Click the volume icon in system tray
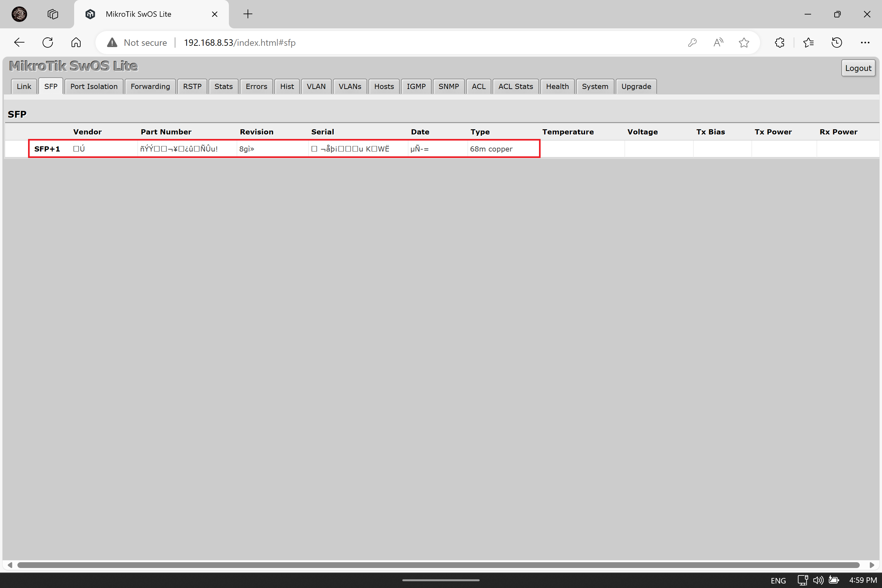The width and height of the screenshot is (882, 588). [x=818, y=581]
